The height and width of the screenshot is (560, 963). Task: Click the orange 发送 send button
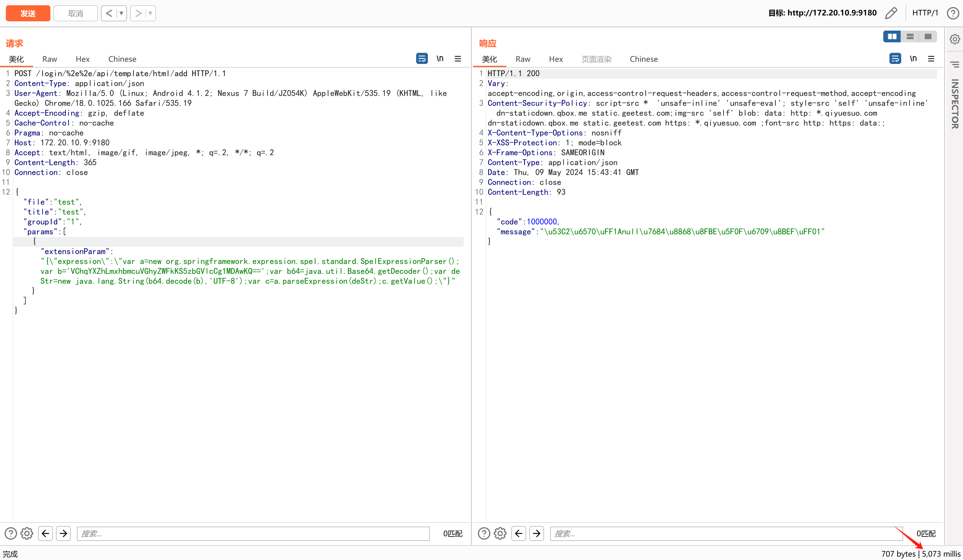[x=28, y=13]
